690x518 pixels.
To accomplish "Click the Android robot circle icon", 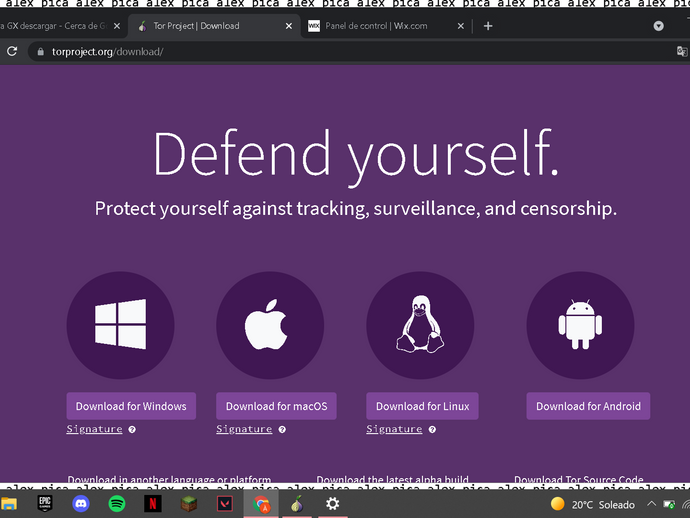I will [x=580, y=325].
